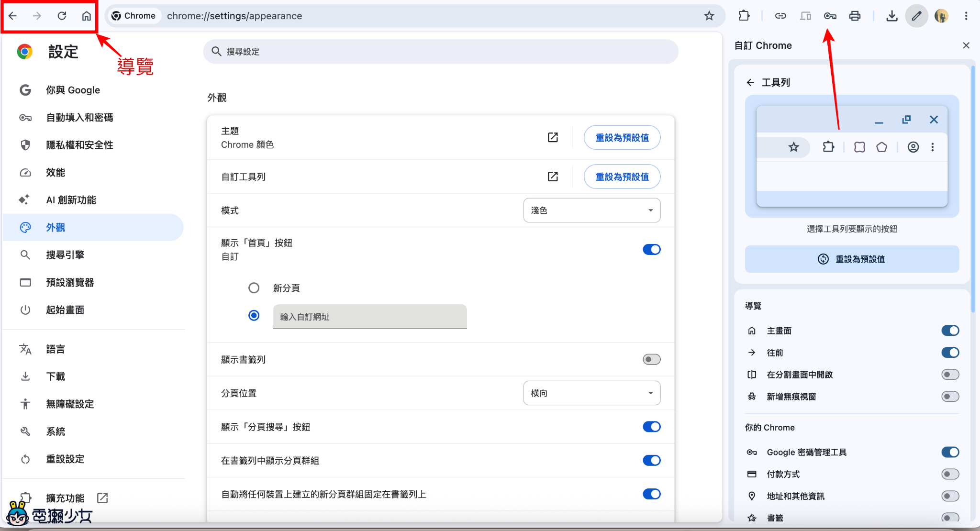The width and height of the screenshot is (980, 531).
Task: Select the custom URL radio button
Action: coord(254,315)
